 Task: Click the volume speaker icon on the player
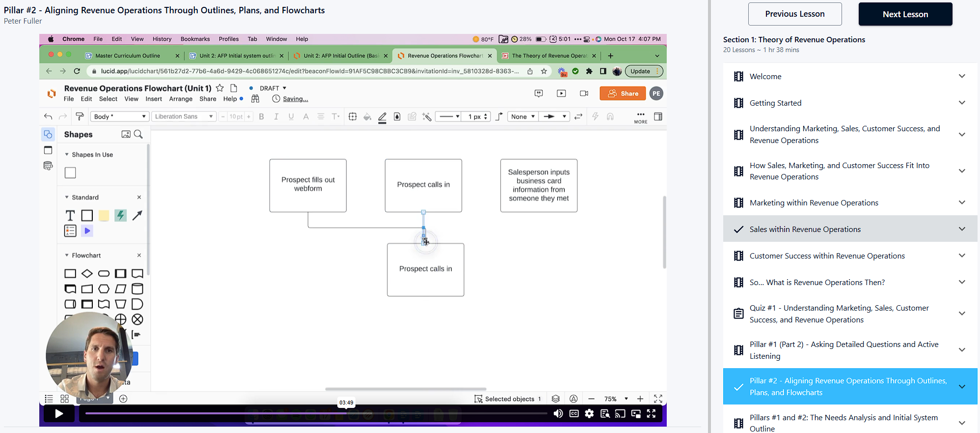click(558, 414)
